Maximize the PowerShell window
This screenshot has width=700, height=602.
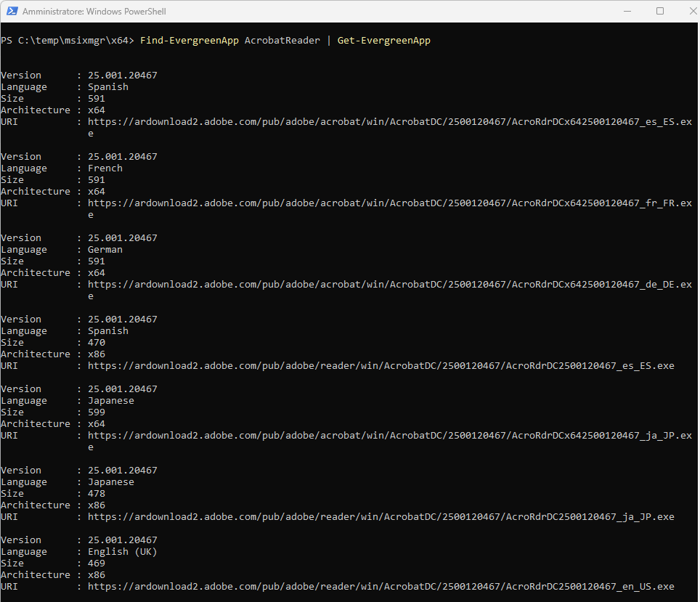coord(660,11)
